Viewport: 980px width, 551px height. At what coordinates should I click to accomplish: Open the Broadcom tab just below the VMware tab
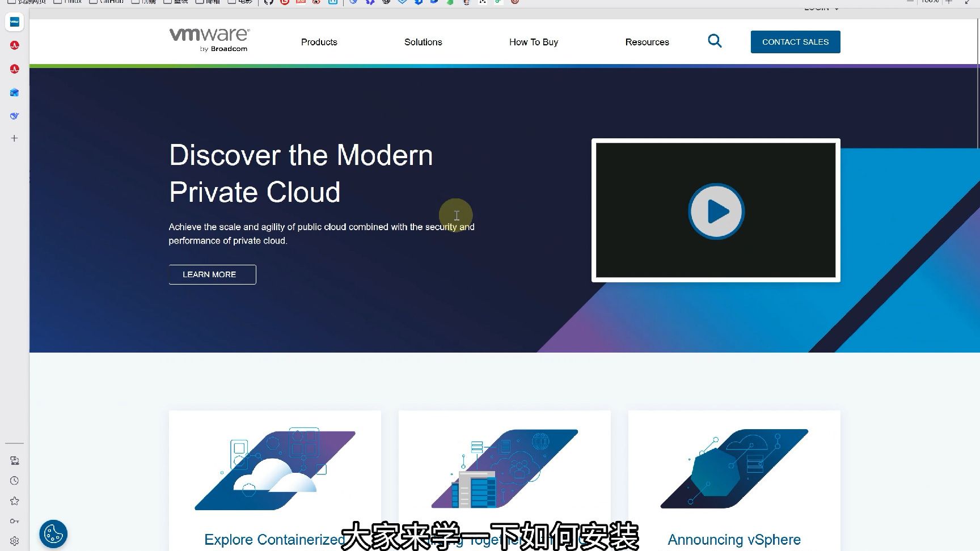(x=15, y=45)
